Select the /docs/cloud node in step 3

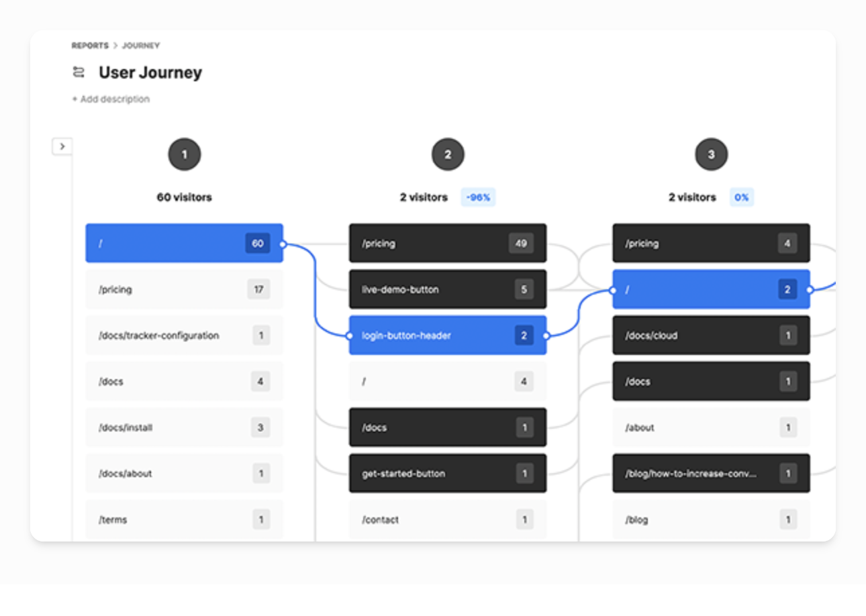tap(710, 336)
